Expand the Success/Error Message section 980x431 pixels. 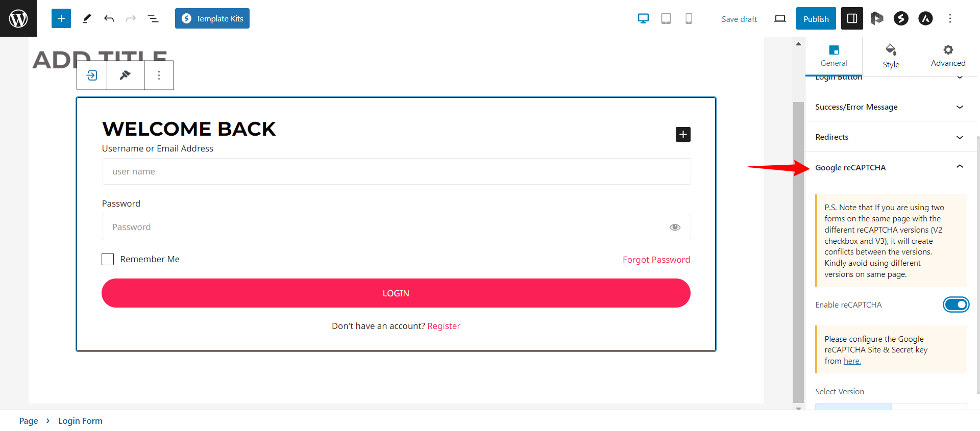point(891,107)
